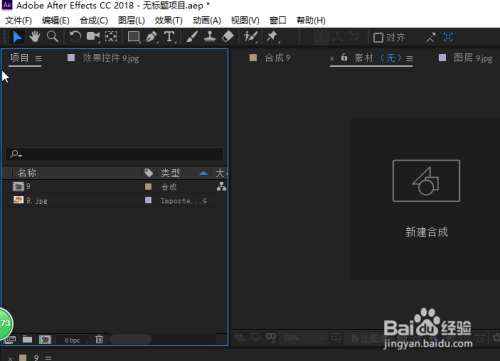Click the Interpret Footage icon
Image resolution: width=500 pixels, height=361 pixels.
(9, 340)
